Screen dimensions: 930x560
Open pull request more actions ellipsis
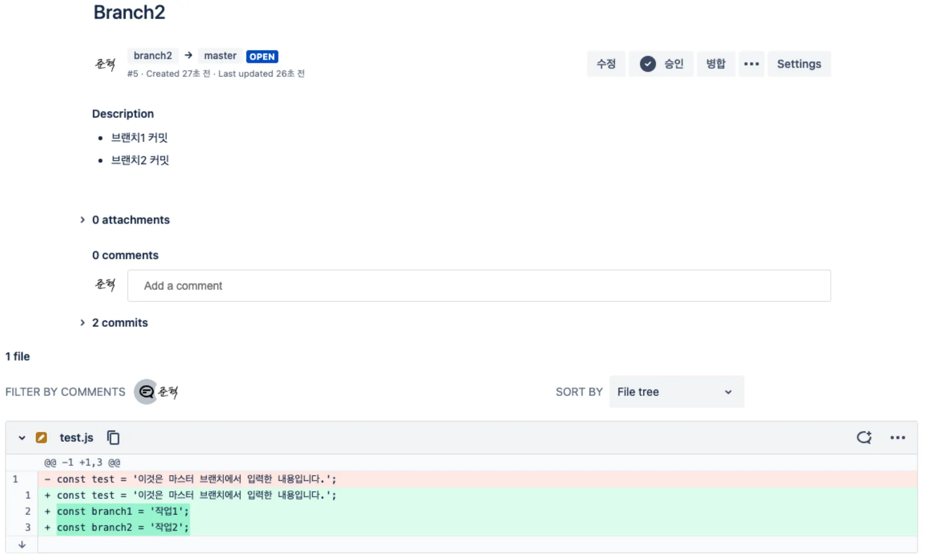751,64
